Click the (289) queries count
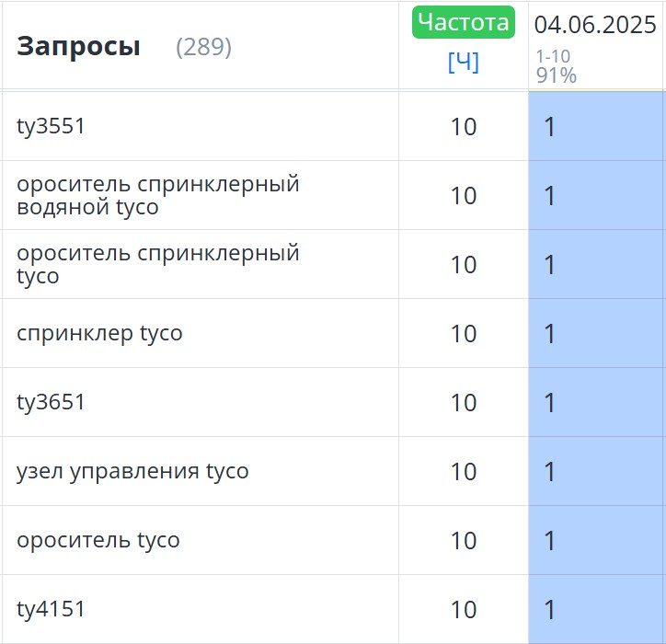 tap(204, 47)
